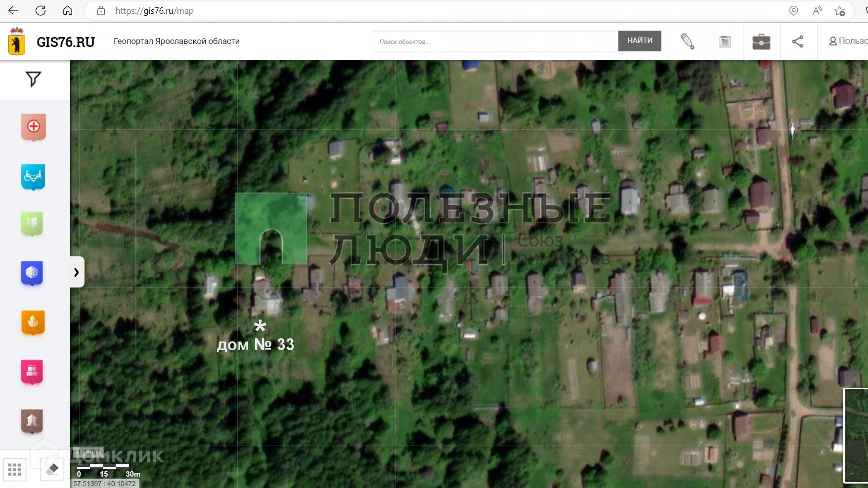Viewport: 868px width, 488px height.
Task: Click the 57.51397 : 40.10472 coordinates readout
Action: [105, 484]
